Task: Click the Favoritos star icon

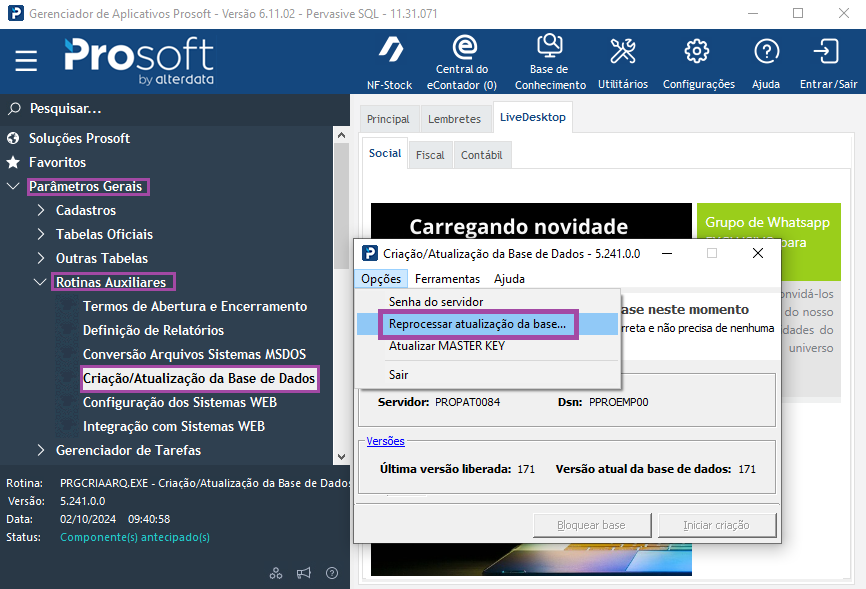Action: pyautogui.click(x=13, y=162)
